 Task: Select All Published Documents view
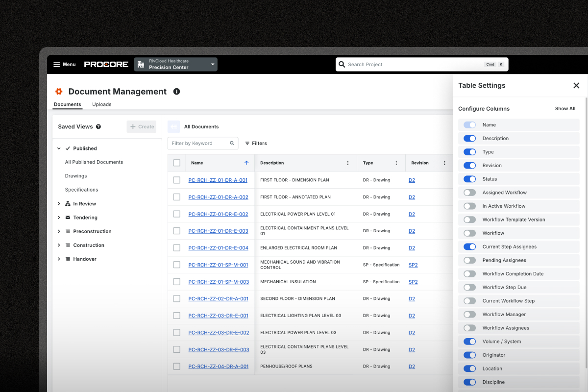pos(94,162)
